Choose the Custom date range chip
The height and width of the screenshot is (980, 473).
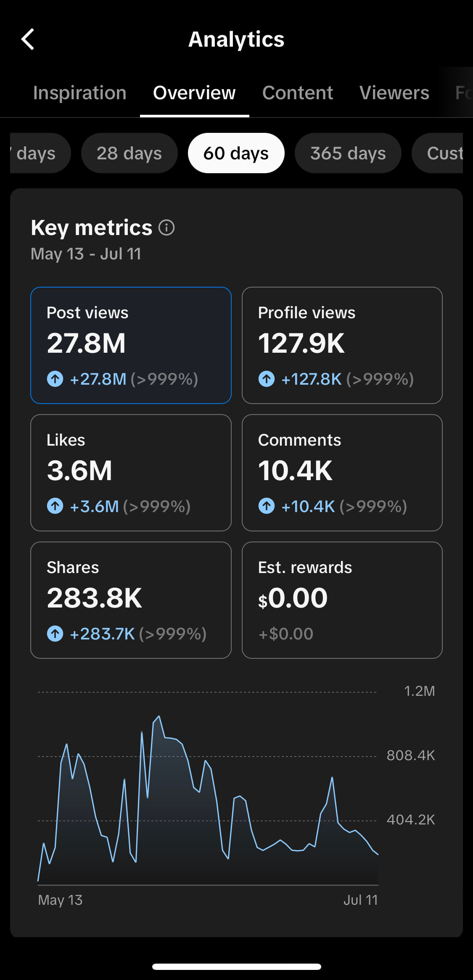coord(438,153)
